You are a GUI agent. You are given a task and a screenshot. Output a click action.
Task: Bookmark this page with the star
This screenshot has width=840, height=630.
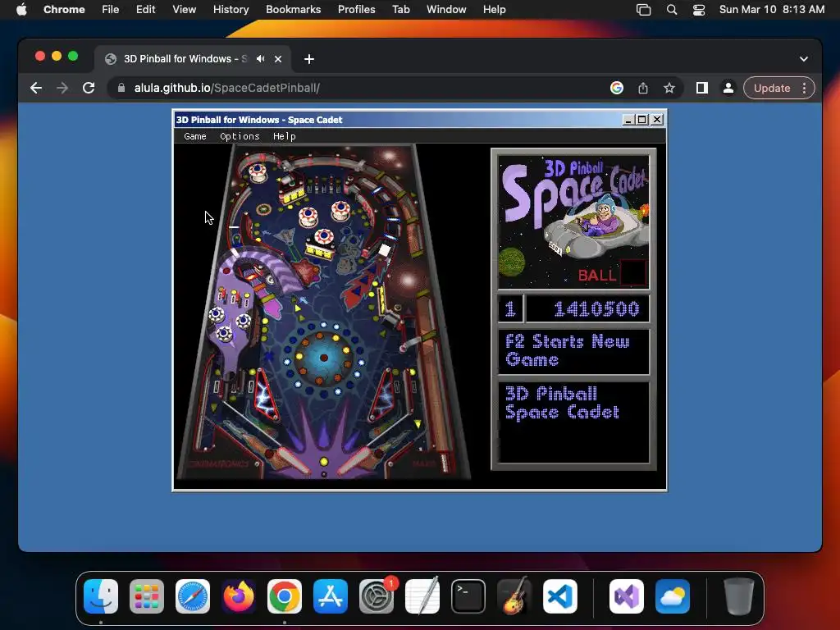pos(669,88)
